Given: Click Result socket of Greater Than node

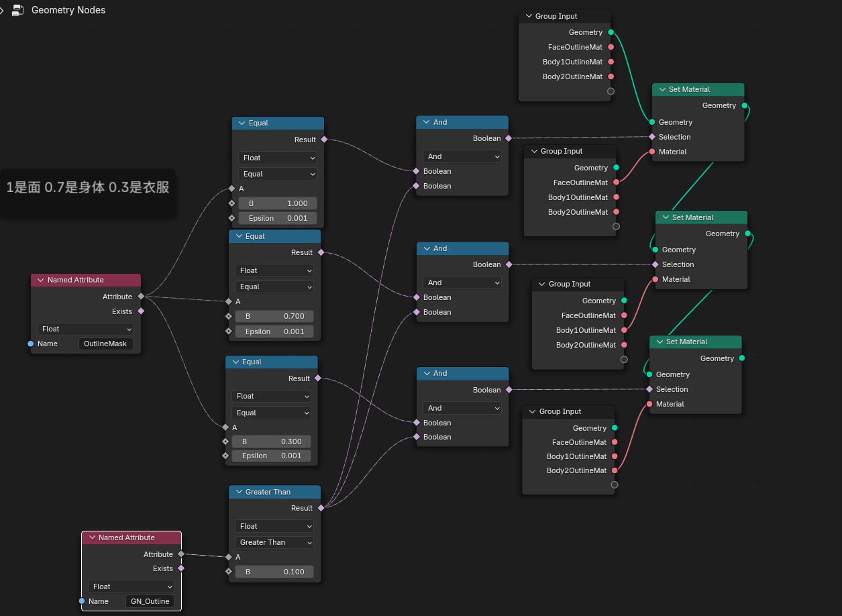Looking at the screenshot, I should (321, 508).
